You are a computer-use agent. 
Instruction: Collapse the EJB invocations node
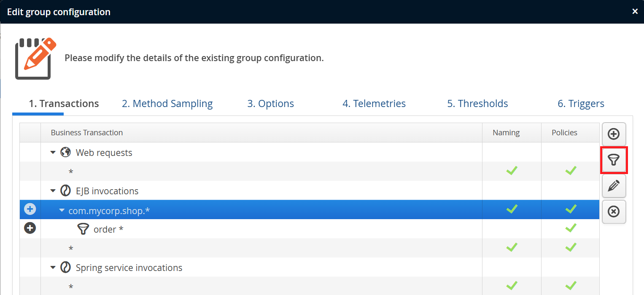pos(53,191)
